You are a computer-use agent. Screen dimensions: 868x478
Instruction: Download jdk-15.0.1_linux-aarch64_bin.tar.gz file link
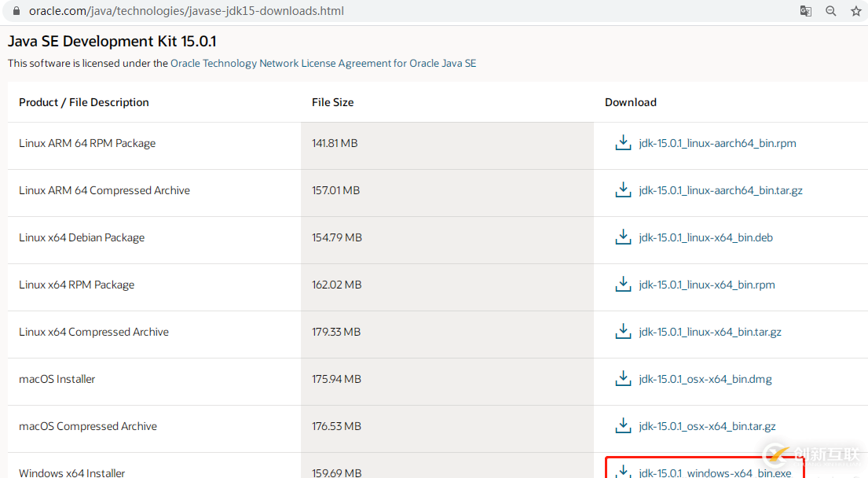pyautogui.click(x=720, y=191)
